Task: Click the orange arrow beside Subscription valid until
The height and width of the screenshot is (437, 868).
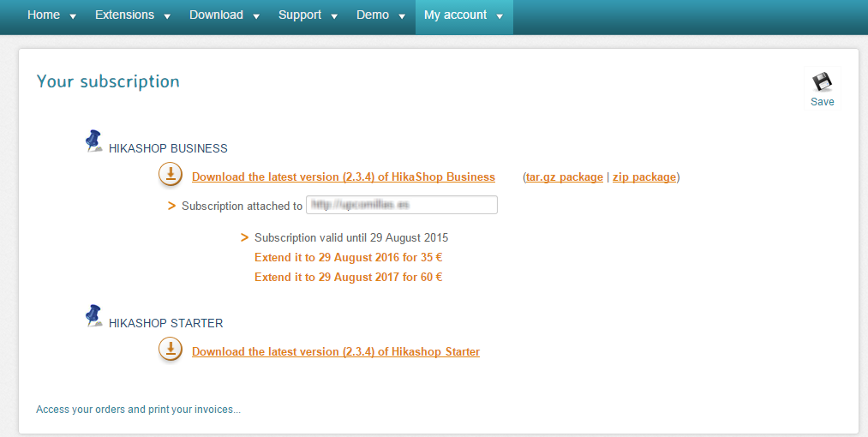Action: pyautogui.click(x=245, y=237)
